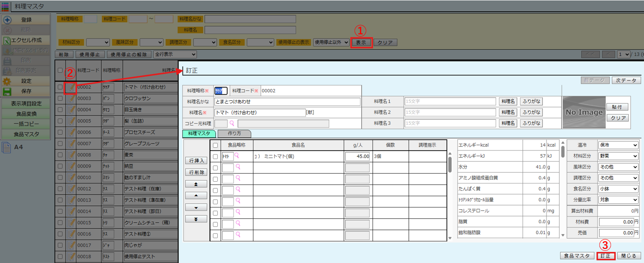644x263 pixels.
Task: Expand the 温冷 dropdown showing 保冷
Action: click(618, 145)
